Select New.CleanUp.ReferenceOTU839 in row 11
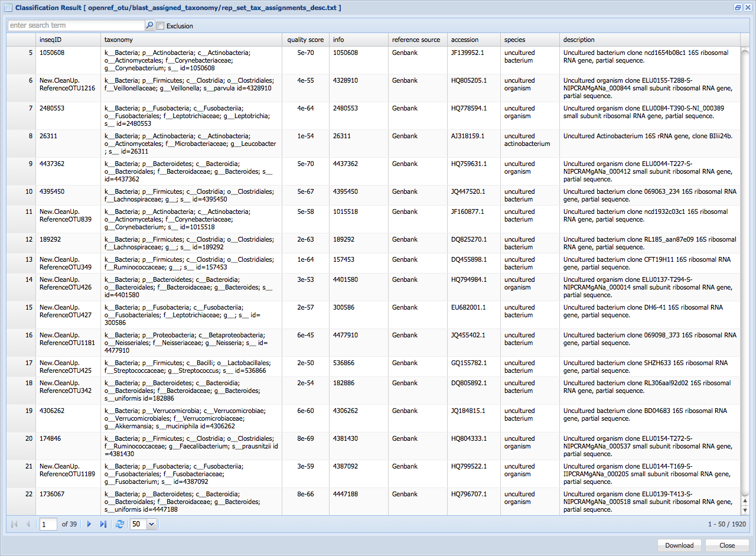The width and height of the screenshot is (756, 556). (66, 216)
